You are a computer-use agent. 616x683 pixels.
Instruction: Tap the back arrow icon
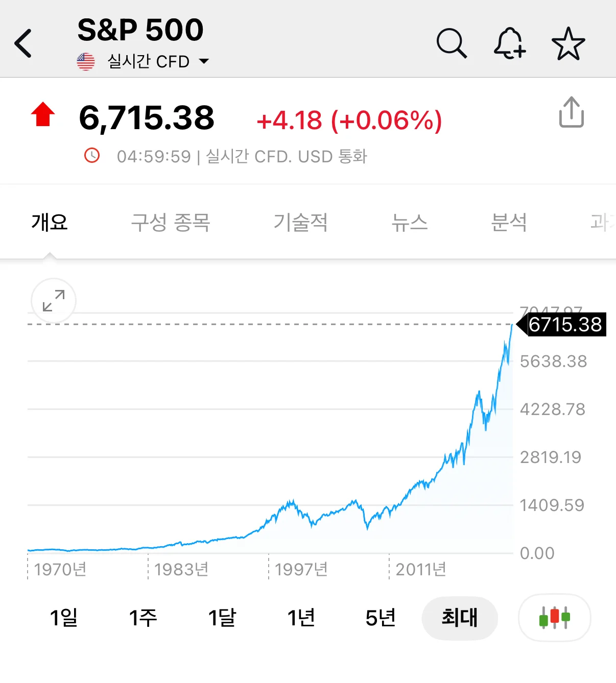click(23, 43)
